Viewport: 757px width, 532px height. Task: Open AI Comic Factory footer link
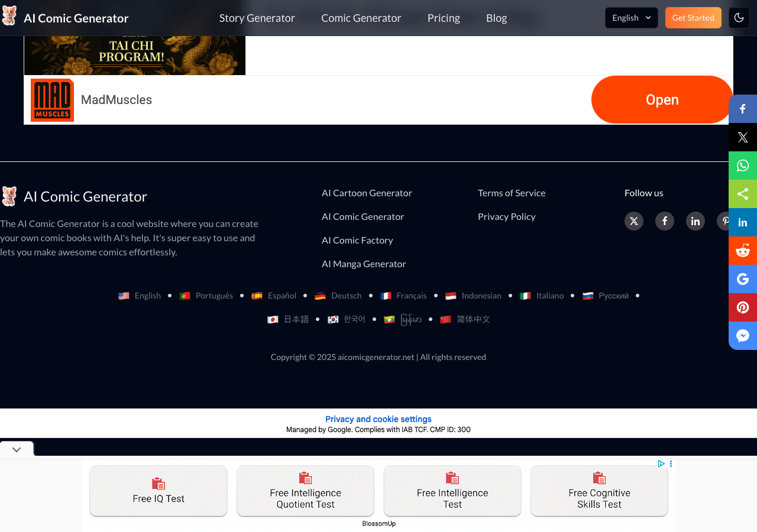pos(357,240)
